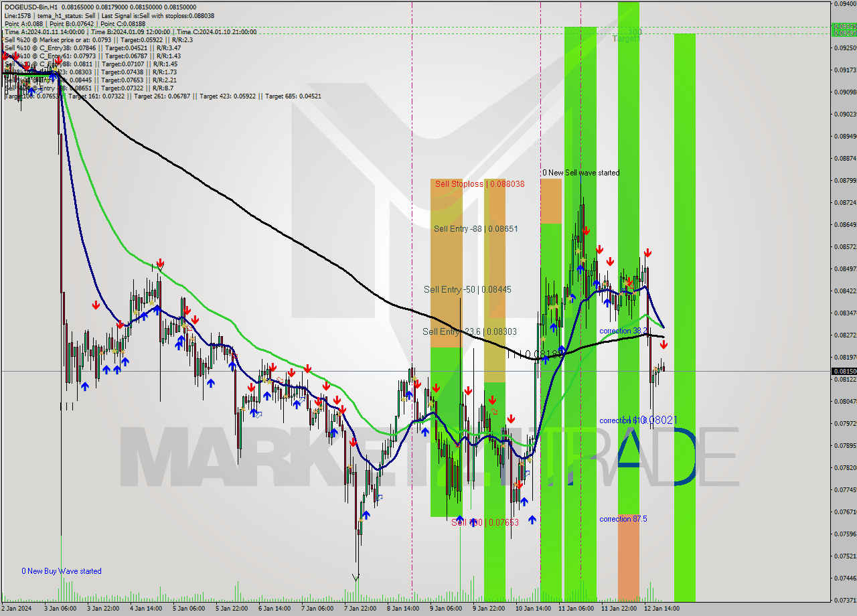The width and height of the screenshot is (857, 616).
Task: Click the '10 Jan 14:00' time axis label
Action: (x=533, y=609)
